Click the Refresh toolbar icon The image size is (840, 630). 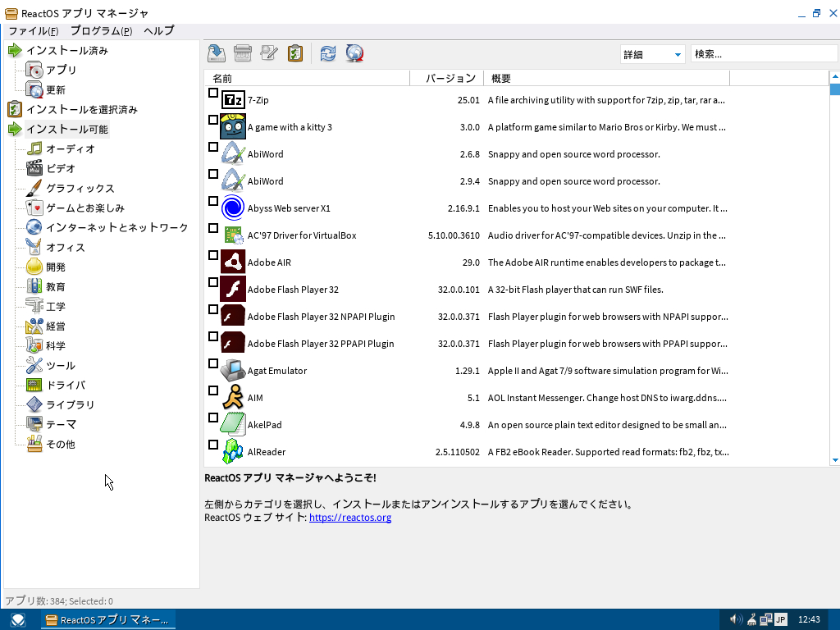tap(328, 53)
